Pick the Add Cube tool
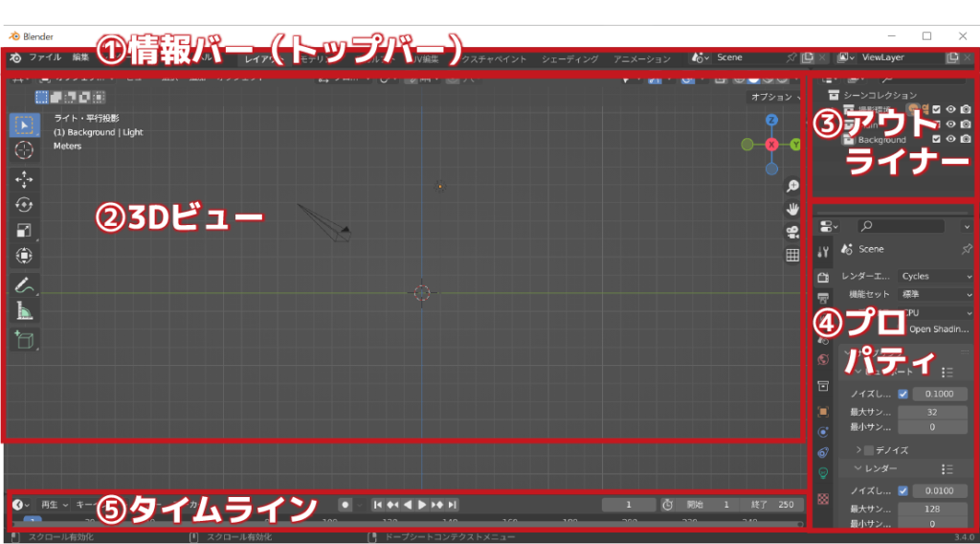The width and height of the screenshot is (980, 544). [25, 339]
